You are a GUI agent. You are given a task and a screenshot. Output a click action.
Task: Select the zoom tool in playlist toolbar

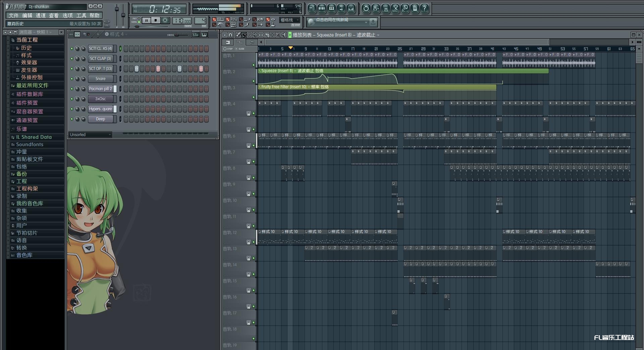tap(278, 35)
